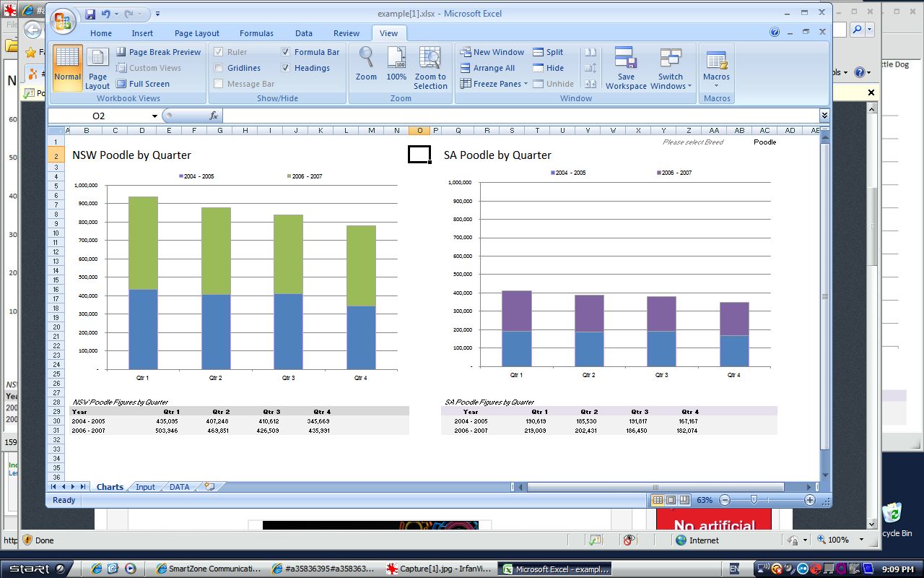Expand the formula bar
924x578 pixels.
click(824, 116)
